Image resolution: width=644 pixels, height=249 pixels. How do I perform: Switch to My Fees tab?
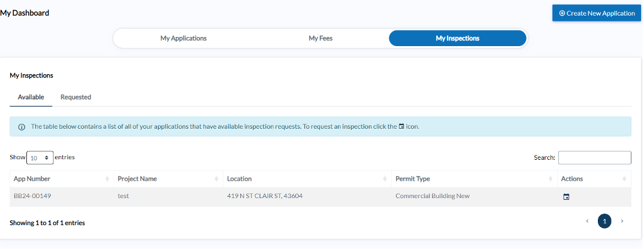click(321, 38)
